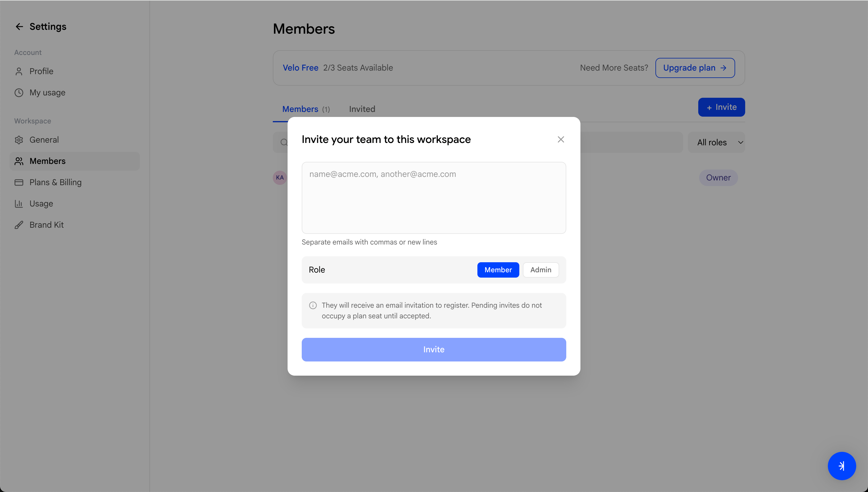Select the Member role option

tap(498, 270)
